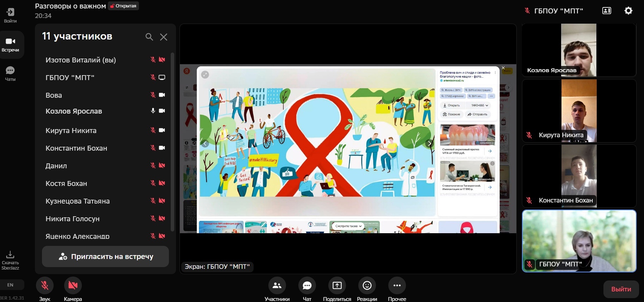
Task: Click the participants list scrollbar
Action: click(x=172, y=142)
